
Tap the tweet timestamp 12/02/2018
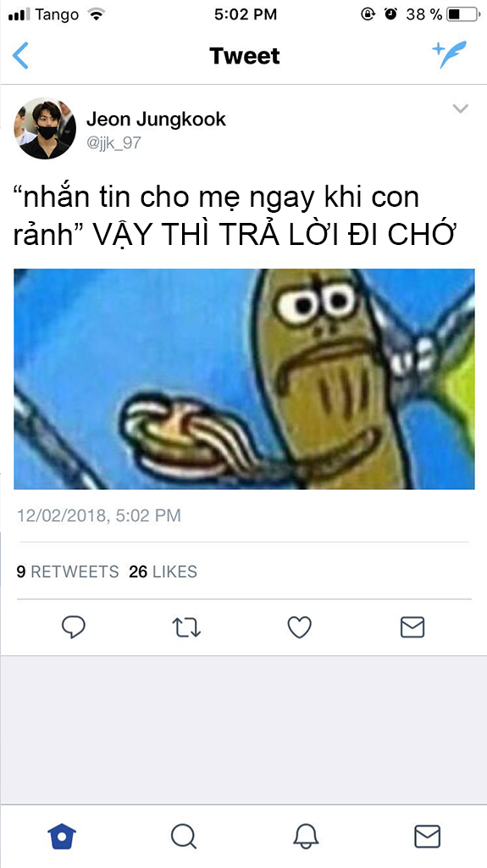[98, 515]
